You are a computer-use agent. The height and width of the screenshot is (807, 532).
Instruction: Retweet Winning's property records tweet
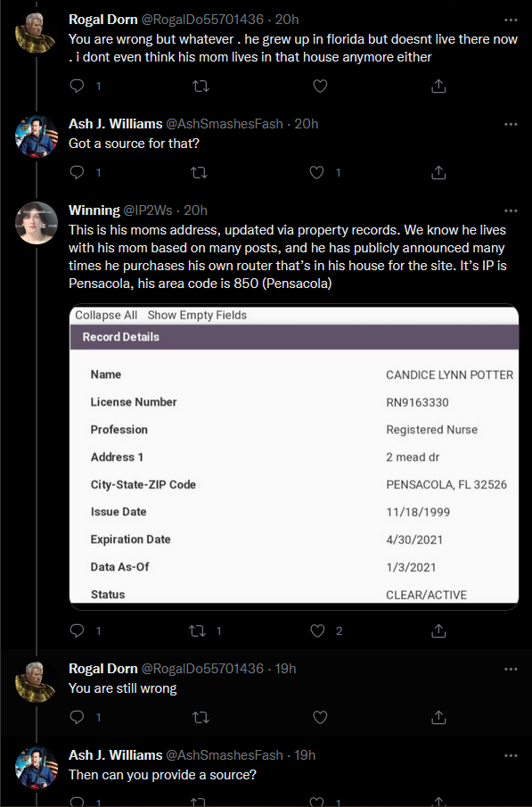198,630
